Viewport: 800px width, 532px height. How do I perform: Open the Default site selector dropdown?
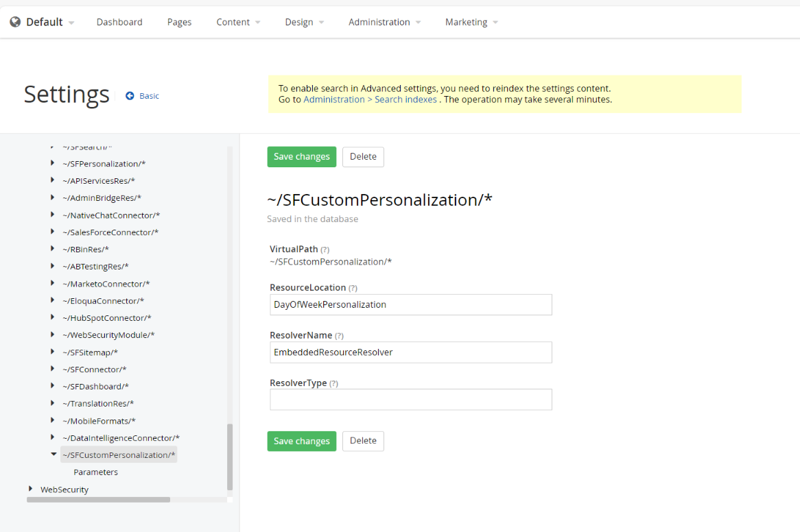click(x=50, y=22)
